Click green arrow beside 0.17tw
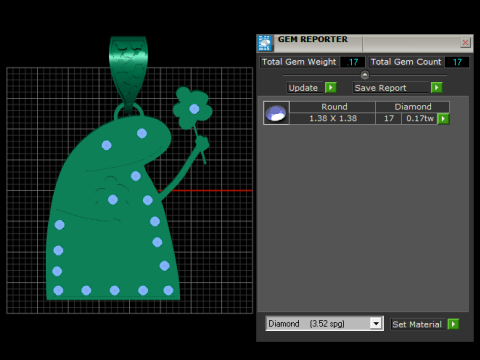 [443, 119]
